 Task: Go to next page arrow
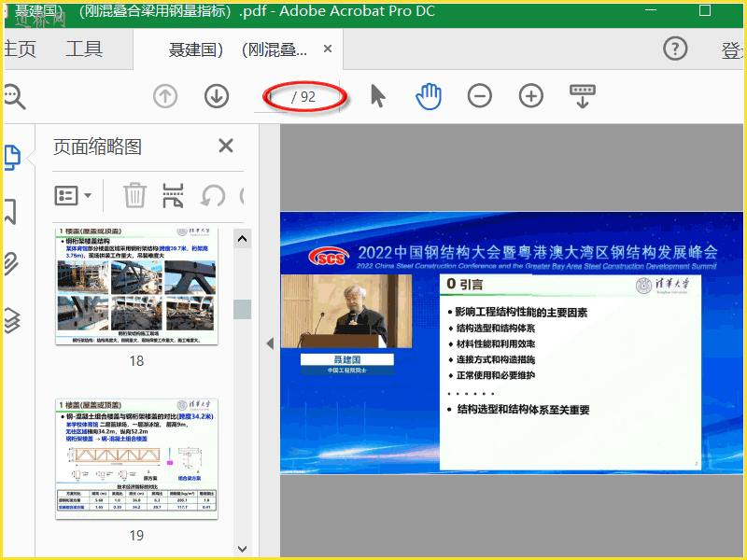[x=217, y=96]
